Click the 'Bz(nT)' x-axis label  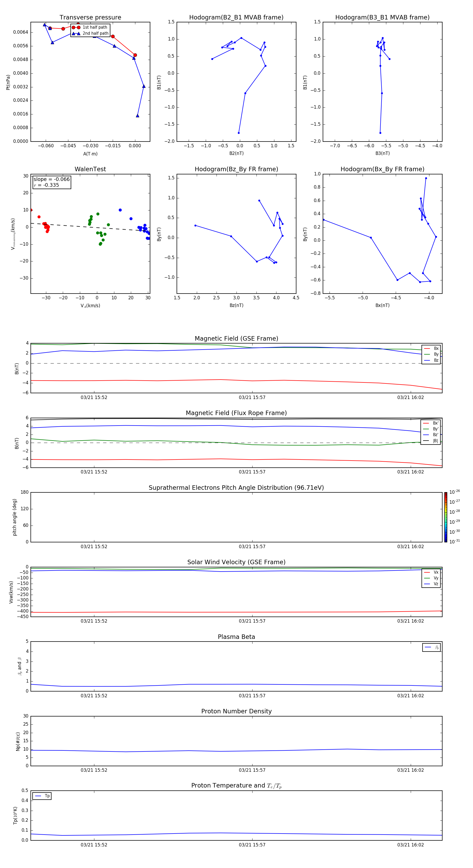pos(236,305)
